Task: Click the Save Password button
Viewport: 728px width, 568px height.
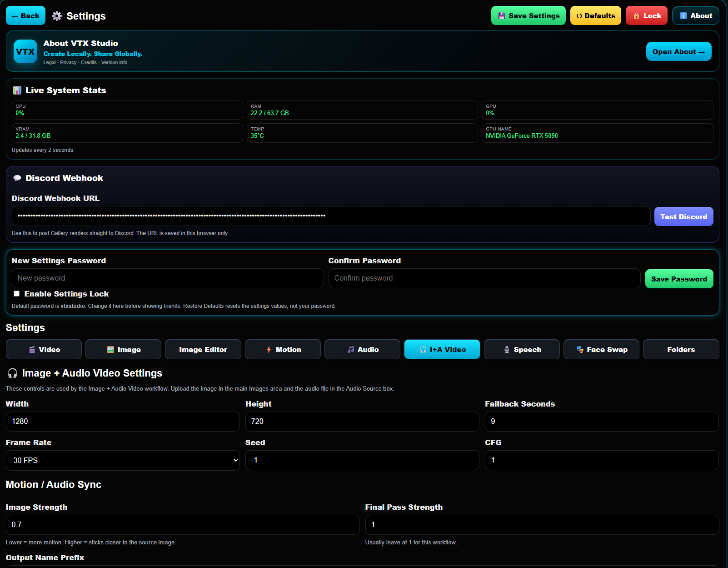Action: pyautogui.click(x=679, y=279)
